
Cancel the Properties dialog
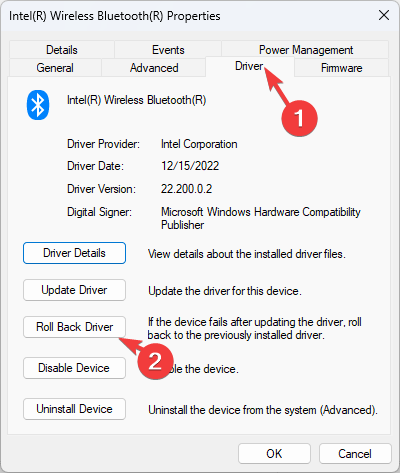click(355, 454)
